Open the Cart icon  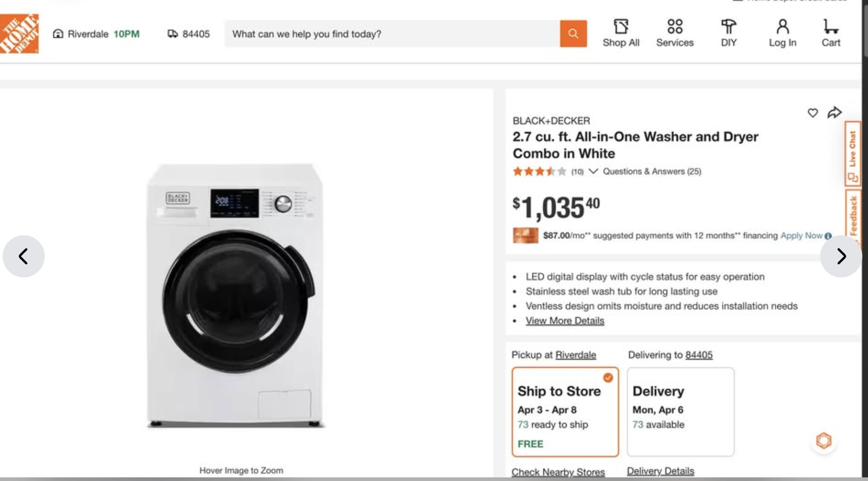point(831,33)
